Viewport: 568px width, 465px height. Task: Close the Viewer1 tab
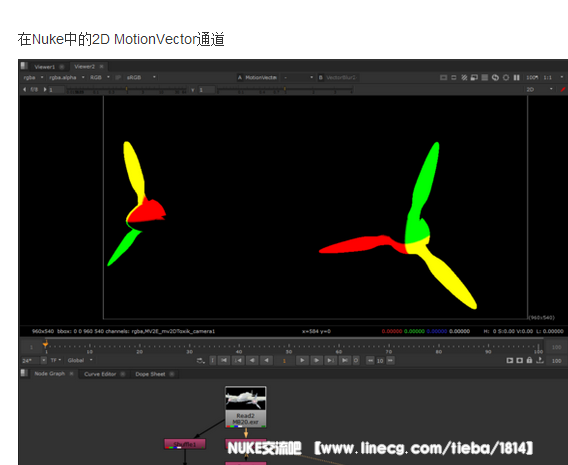tap(62, 67)
